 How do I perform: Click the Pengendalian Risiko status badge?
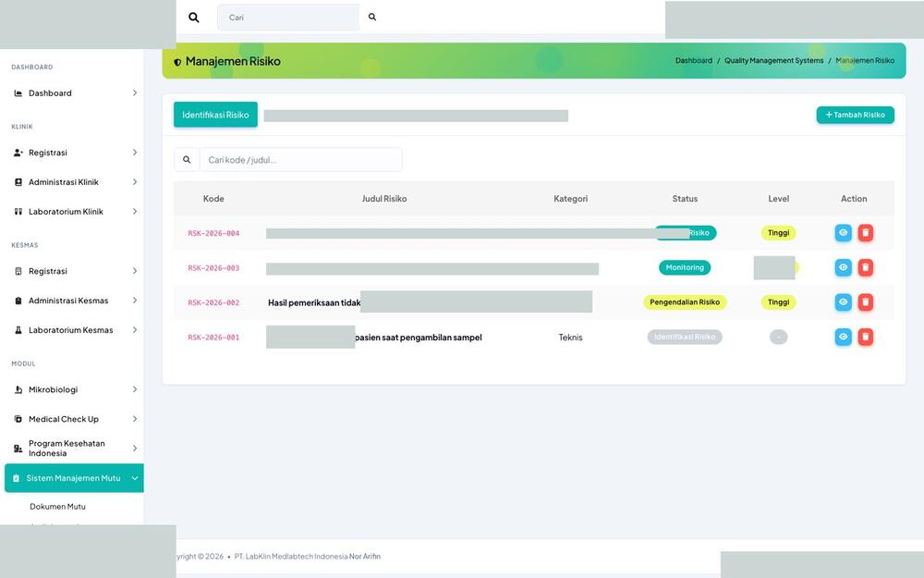click(685, 302)
